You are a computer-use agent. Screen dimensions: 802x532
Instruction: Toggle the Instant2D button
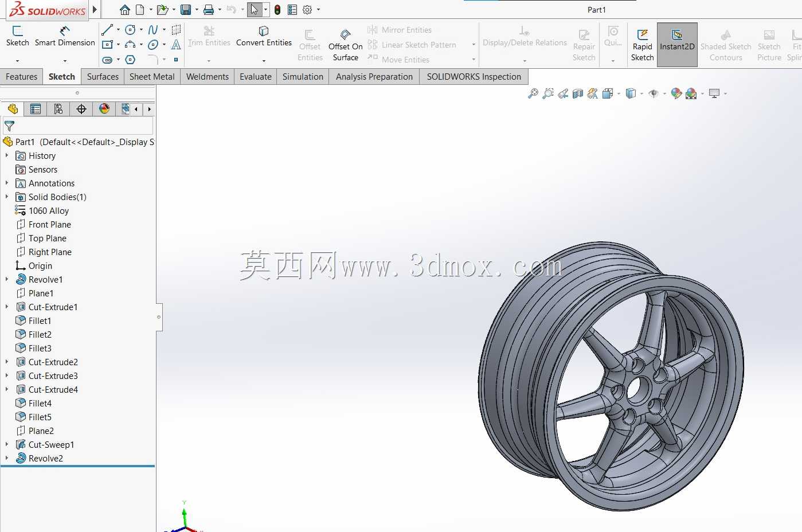pyautogui.click(x=677, y=45)
